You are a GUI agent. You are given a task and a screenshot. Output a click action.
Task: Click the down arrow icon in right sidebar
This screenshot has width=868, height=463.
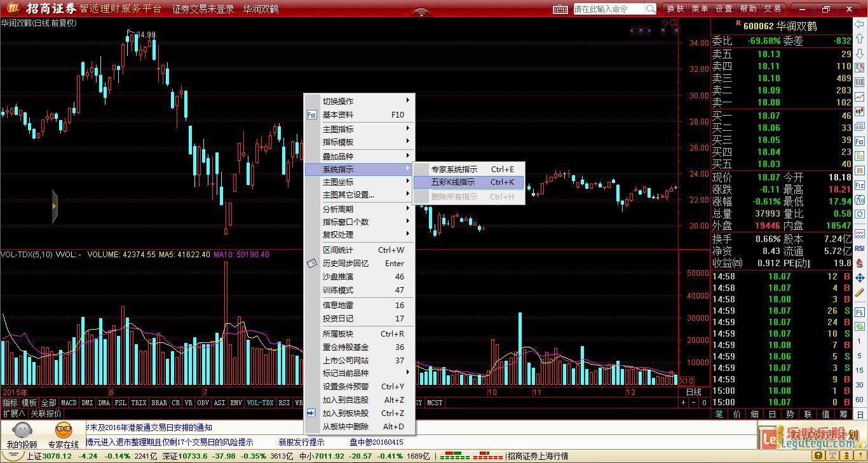coord(859,54)
